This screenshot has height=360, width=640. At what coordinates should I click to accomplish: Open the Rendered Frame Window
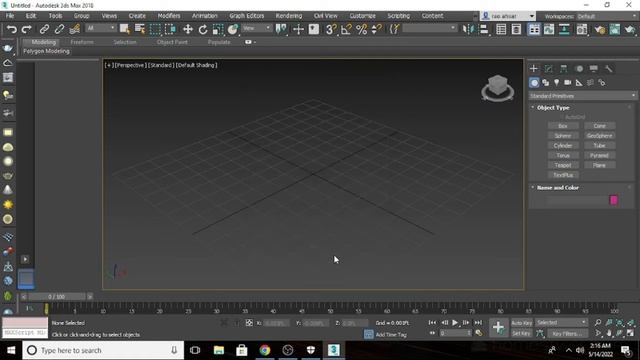614,29
